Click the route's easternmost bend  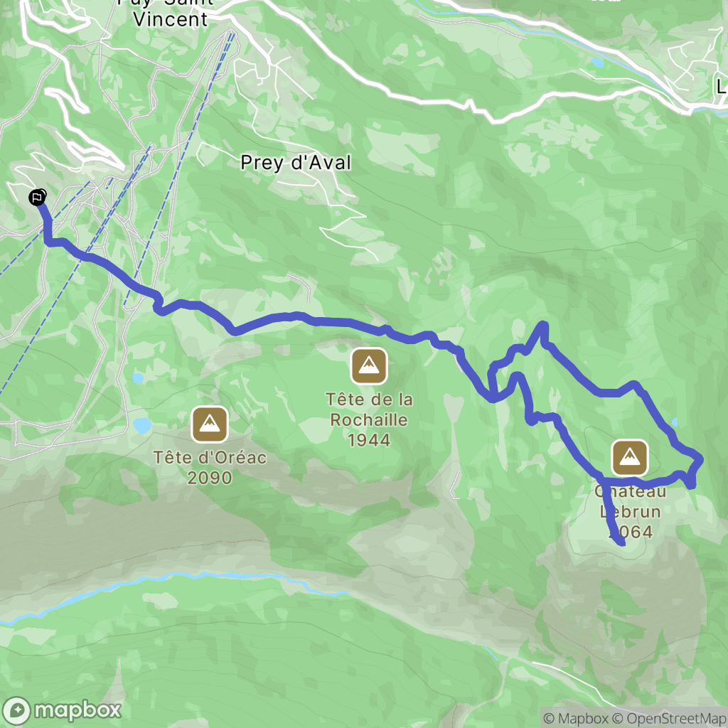coord(699,459)
